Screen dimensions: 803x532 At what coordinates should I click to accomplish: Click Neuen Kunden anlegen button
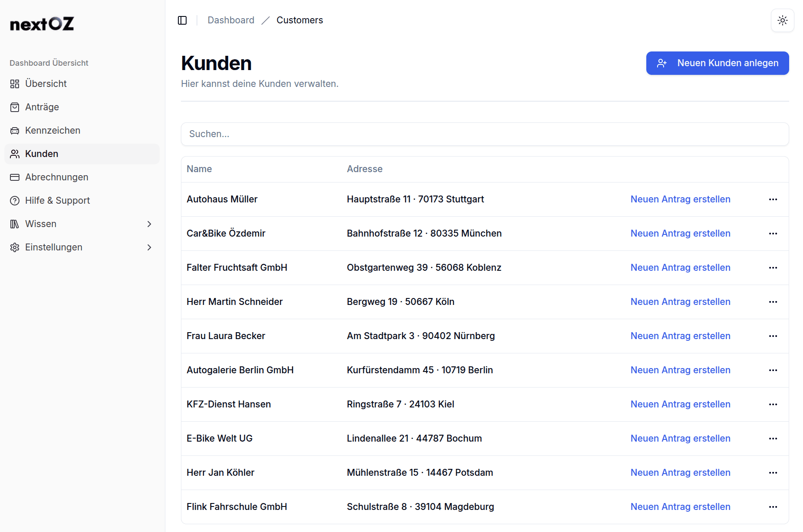(x=717, y=63)
